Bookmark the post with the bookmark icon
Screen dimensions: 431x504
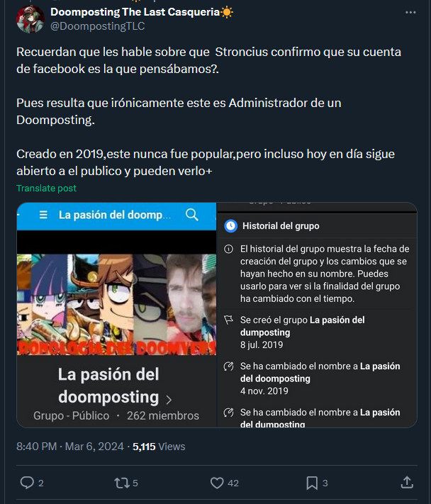[312, 483]
